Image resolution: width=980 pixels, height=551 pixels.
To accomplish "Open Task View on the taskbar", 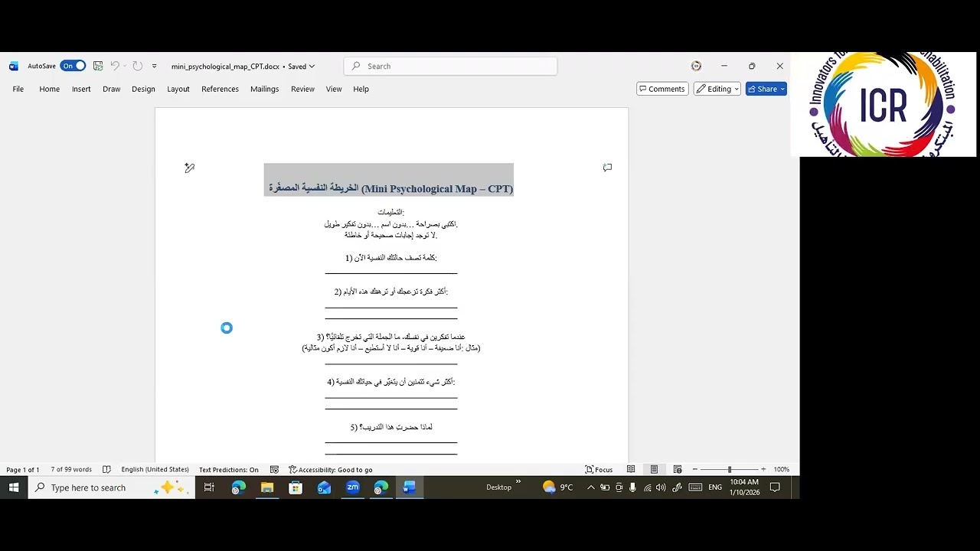I will tap(209, 487).
